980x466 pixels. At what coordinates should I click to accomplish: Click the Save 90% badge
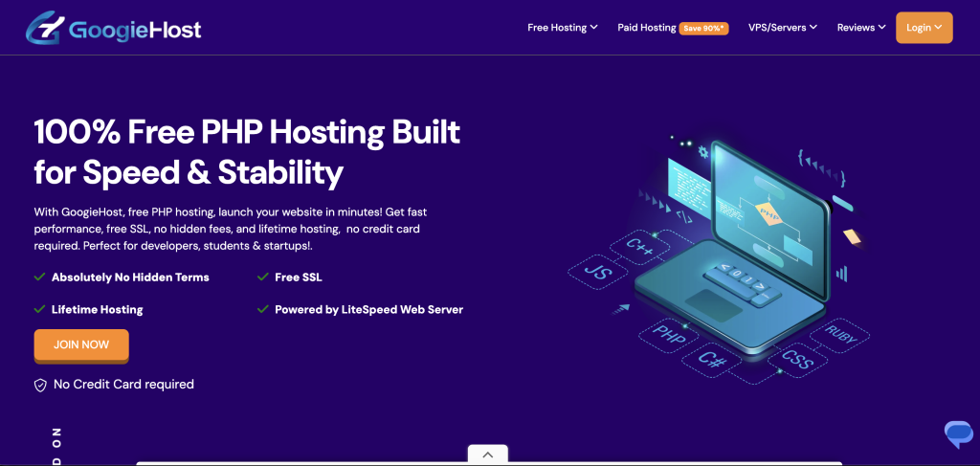[x=703, y=28]
